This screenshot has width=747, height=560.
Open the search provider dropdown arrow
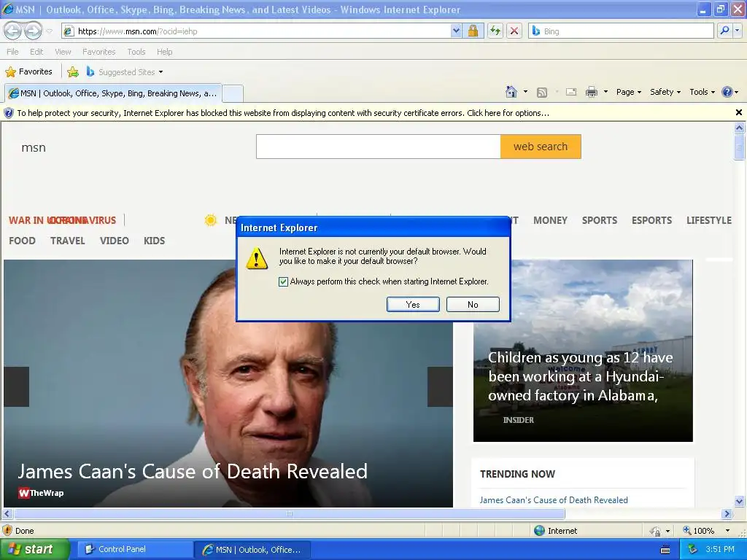click(737, 31)
